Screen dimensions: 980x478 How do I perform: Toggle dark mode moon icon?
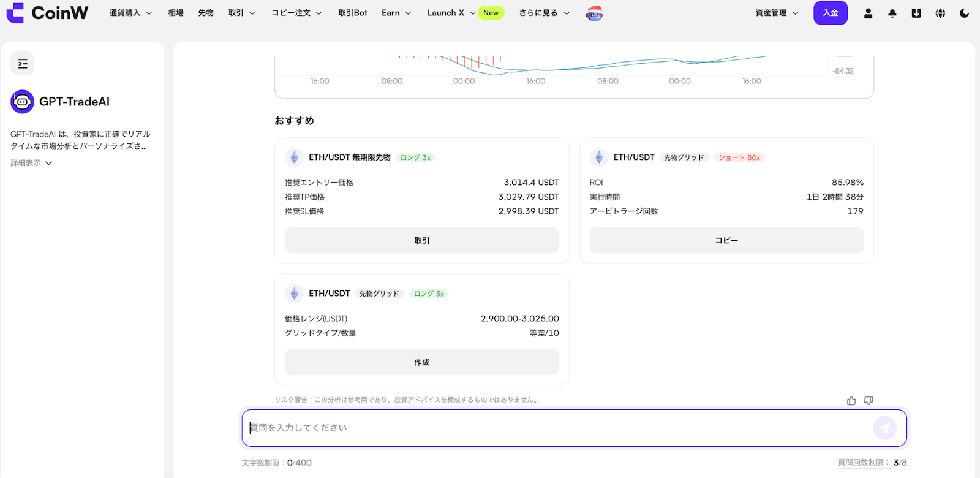pyautogui.click(x=964, y=13)
